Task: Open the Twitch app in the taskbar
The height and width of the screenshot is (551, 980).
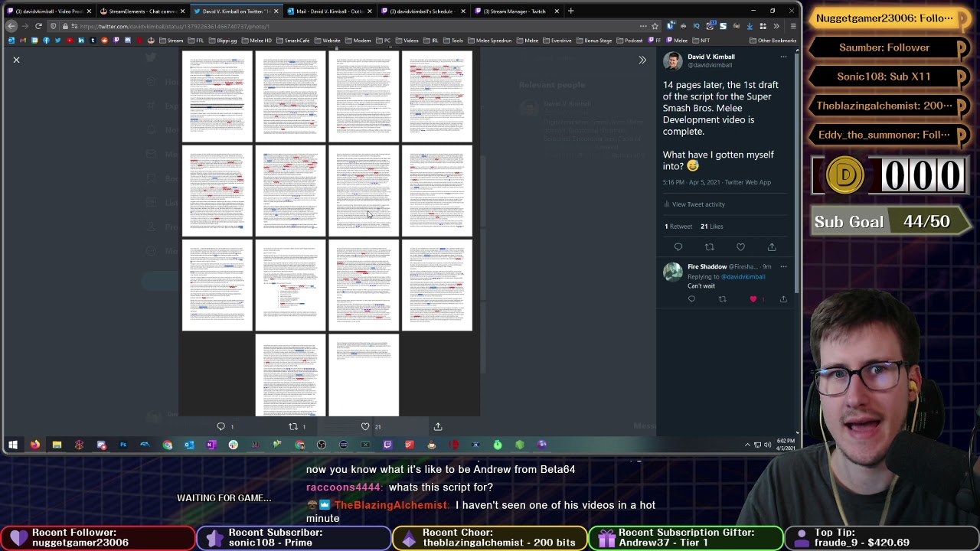Action: click(x=387, y=445)
